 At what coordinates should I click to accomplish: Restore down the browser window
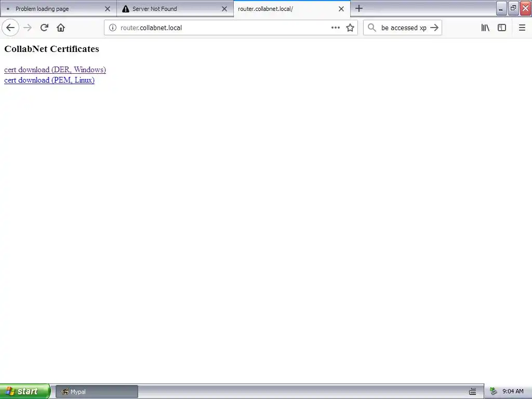click(513, 8)
